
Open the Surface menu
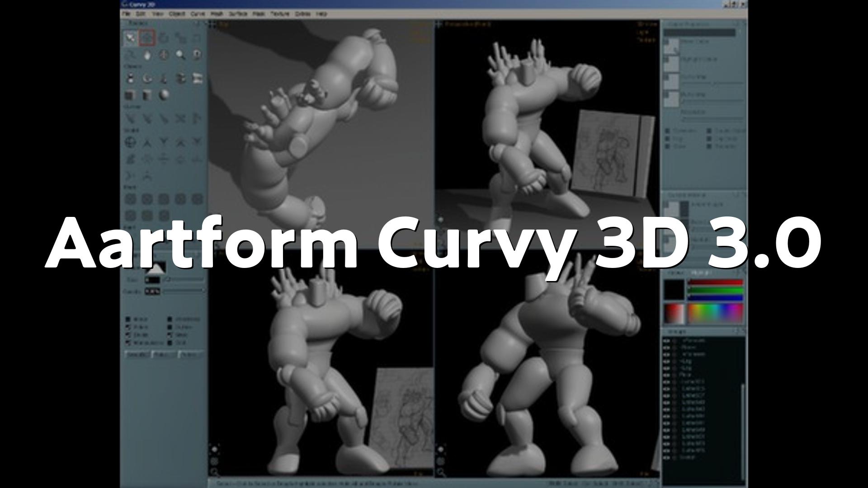238,14
